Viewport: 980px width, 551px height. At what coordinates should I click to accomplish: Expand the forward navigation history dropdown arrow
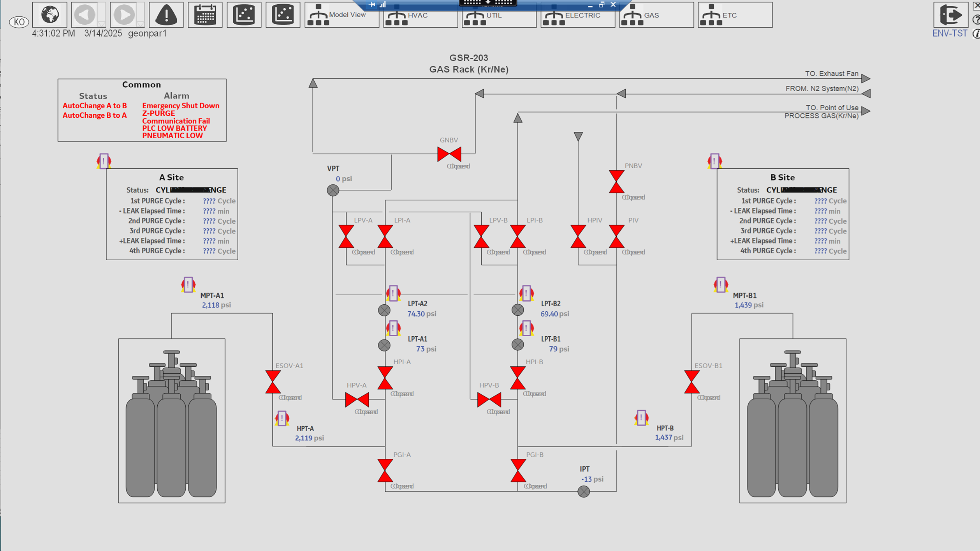click(140, 24)
